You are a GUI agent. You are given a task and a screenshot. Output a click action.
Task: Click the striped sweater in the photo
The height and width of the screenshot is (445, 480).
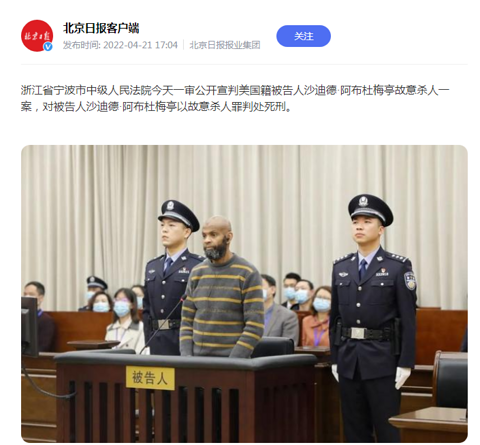point(222,305)
